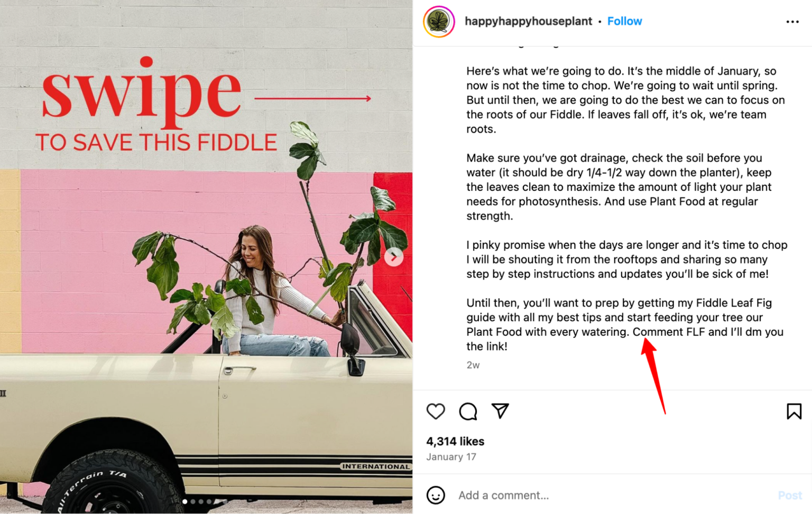Image resolution: width=812 pixels, height=514 pixels.
Task: Share the post via the paper plane icon
Action: [500, 411]
